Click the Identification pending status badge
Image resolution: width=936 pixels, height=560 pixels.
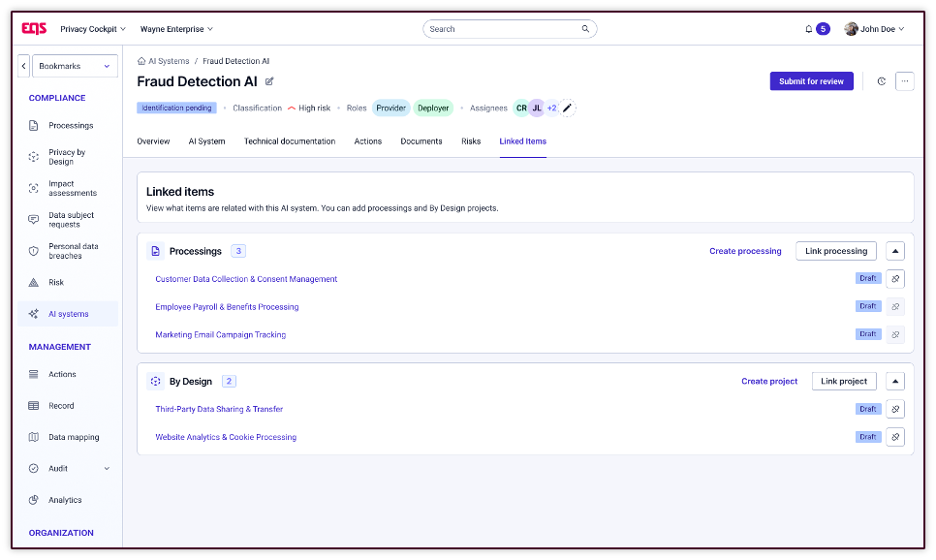[176, 109]
